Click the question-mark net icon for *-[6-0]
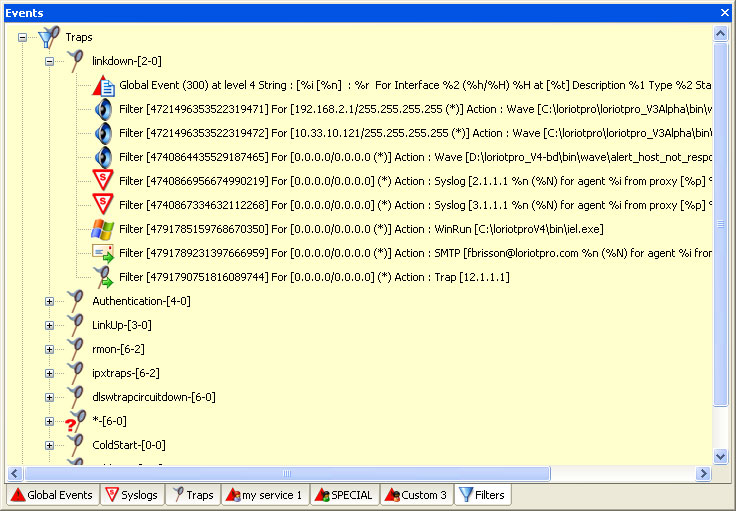This screenshot has height=511, width=736. coord(76,421)
